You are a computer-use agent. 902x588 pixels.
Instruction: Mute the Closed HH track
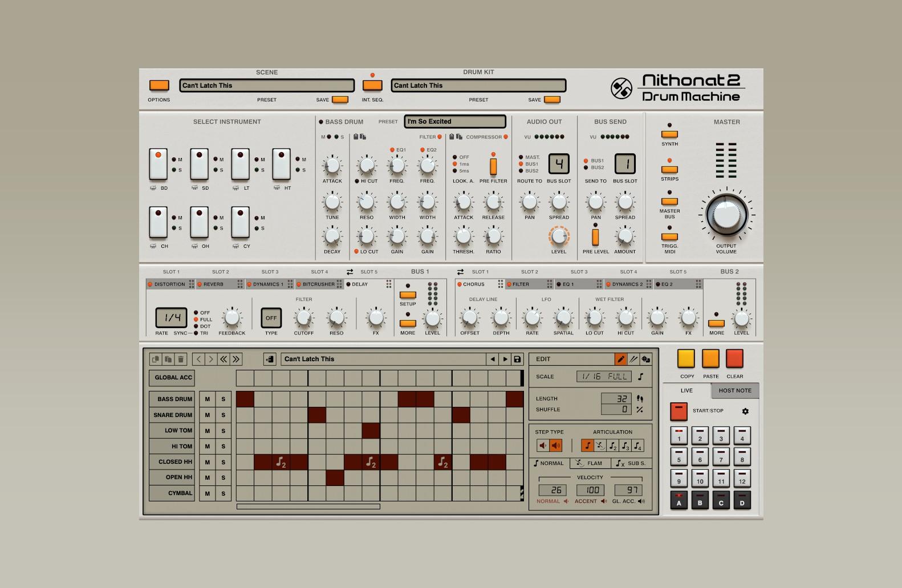(208, 462)
